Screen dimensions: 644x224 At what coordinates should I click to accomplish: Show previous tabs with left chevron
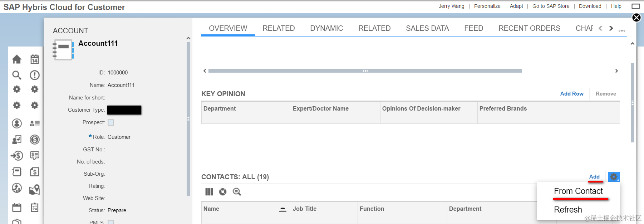pyautogui.click(x=600, y=28)
